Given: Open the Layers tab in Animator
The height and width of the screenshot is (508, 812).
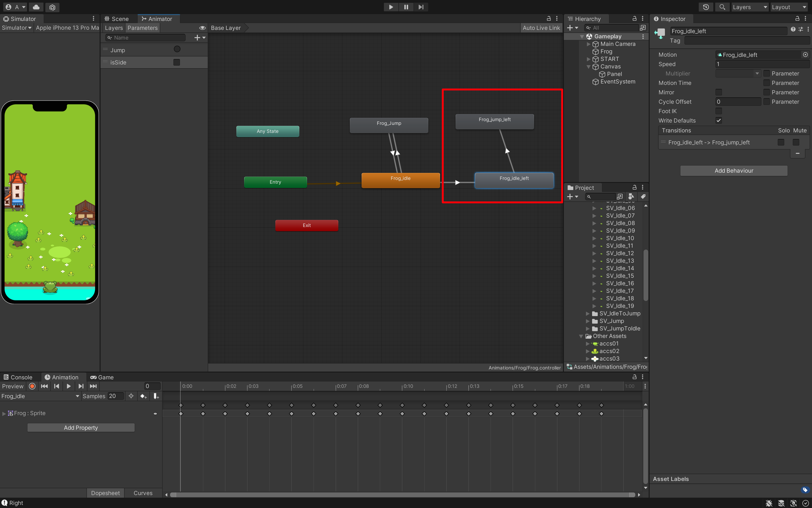Looking at the screenshot, I should point(114,28).
